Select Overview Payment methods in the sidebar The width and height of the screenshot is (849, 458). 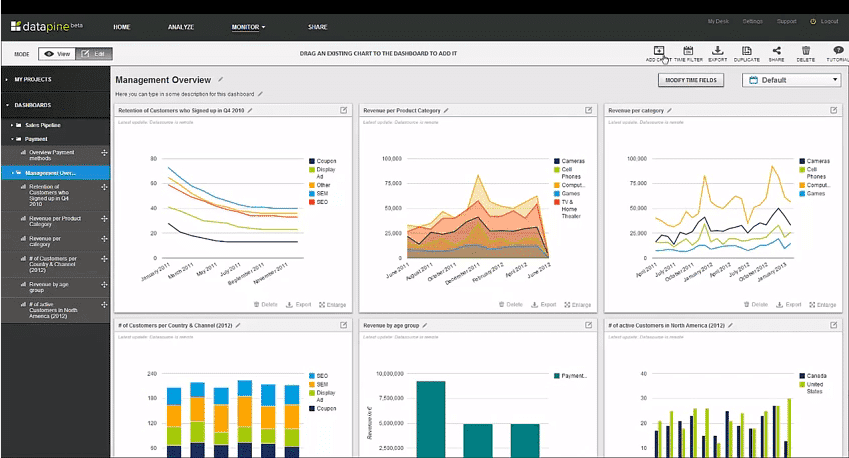[52, 153]
